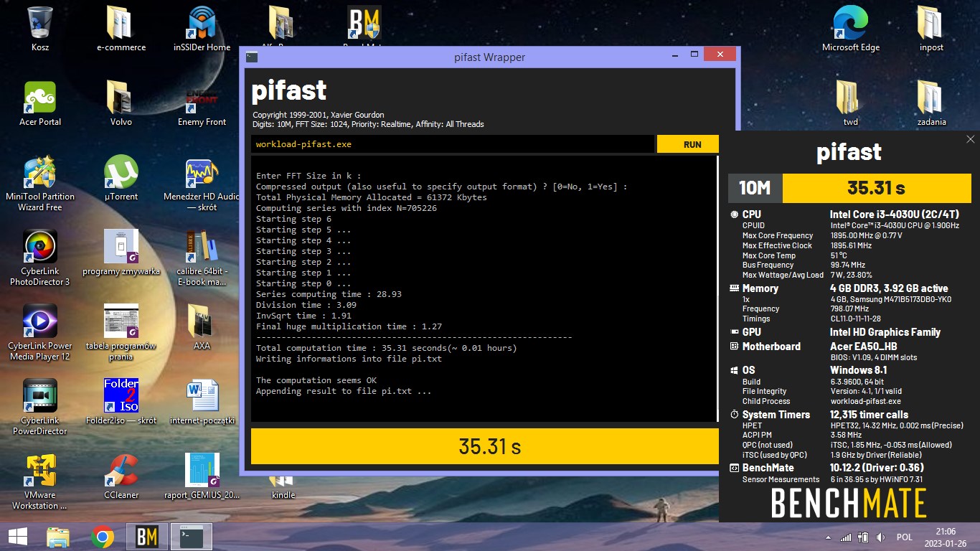Open the volume tray icon
Image resolution: width=980 pixels, height=551 pixels.
click(x=880, y=537)
